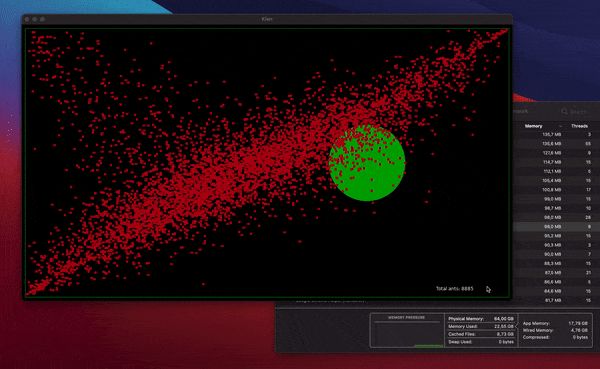Select the row showing 90,3 MB memory

[x=556, y=245]
